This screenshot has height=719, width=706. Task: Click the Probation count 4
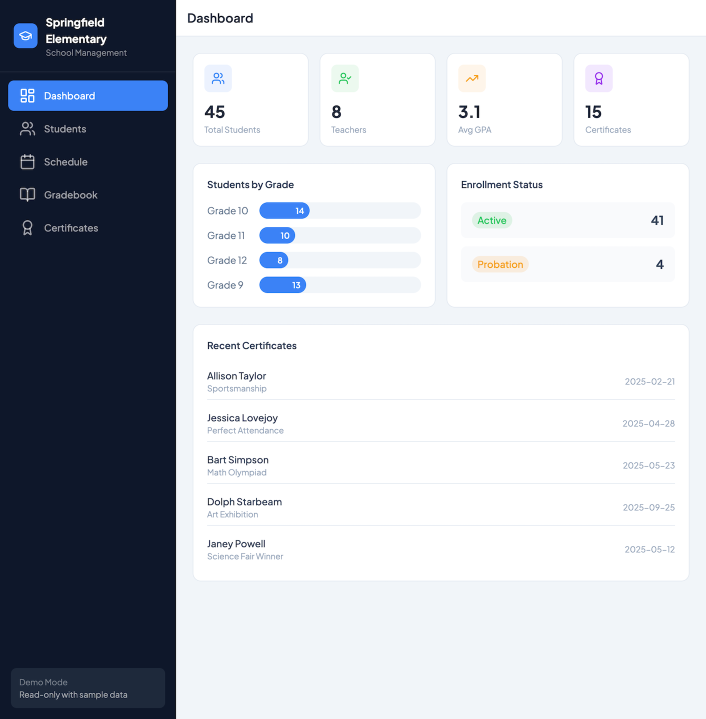[660, 265]
